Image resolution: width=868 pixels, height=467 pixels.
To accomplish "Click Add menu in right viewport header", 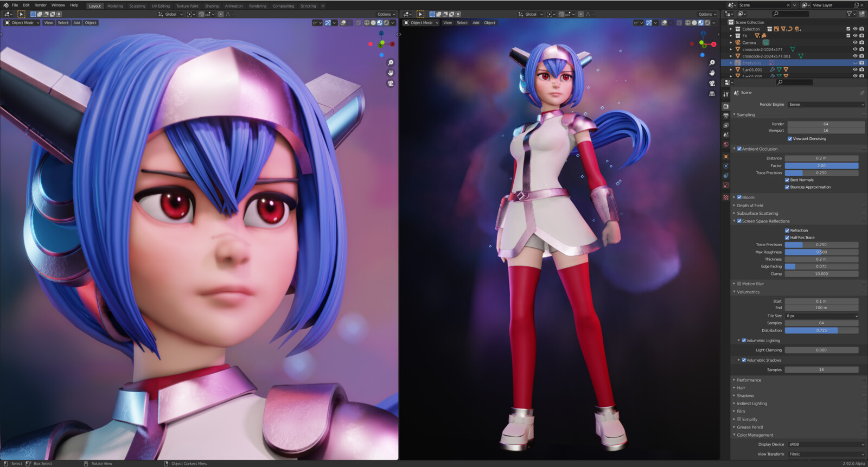I will [476, 23].
